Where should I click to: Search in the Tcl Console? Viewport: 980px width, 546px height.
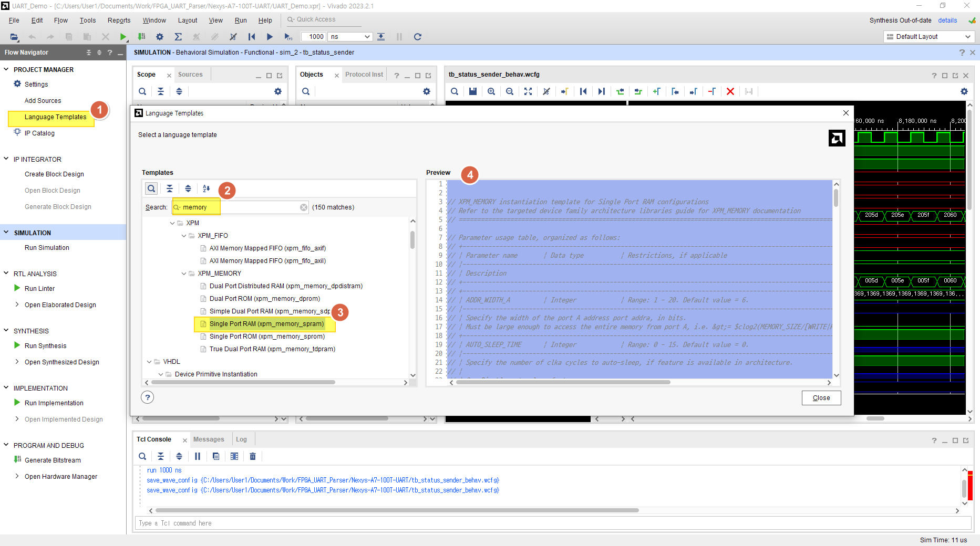pyautogui.click(x=142, y=456)
